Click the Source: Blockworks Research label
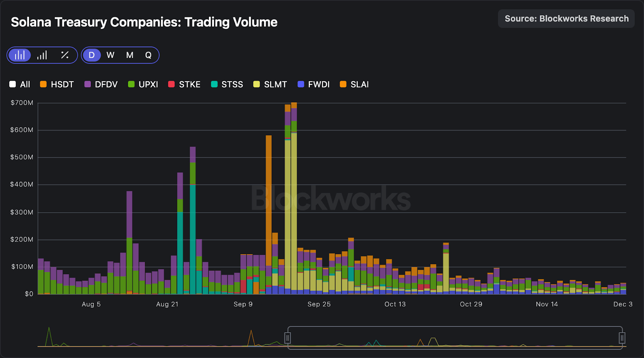Screen dimensions: 644x358 (x=566, y=19)
